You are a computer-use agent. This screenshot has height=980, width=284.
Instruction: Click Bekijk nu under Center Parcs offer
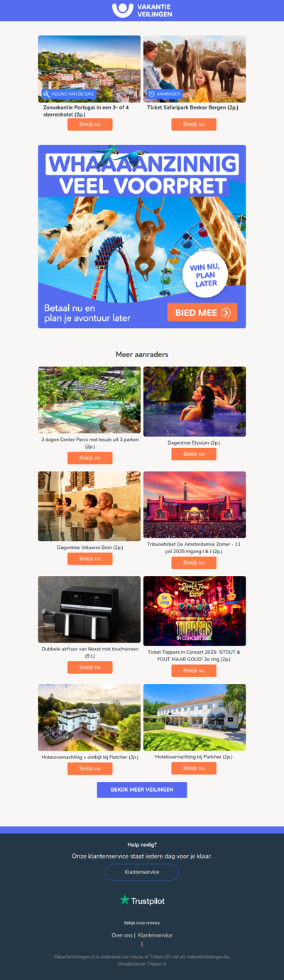click(90, 458)
